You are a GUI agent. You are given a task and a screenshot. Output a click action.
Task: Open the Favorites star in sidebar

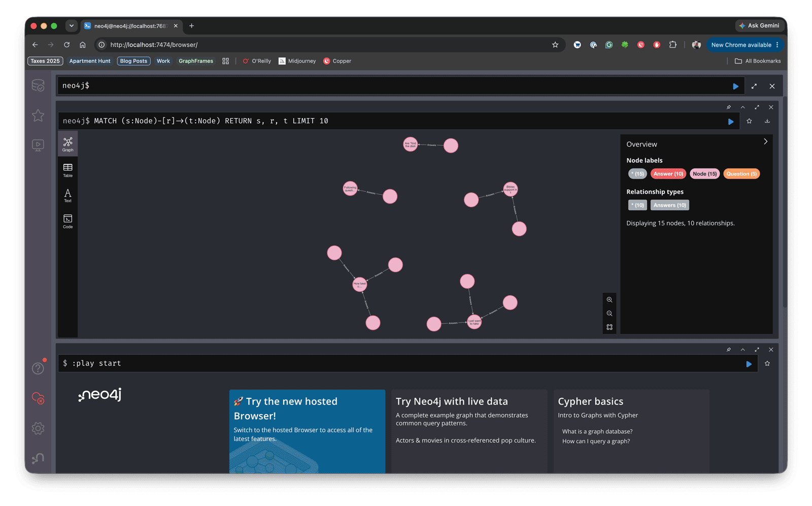(38, 116)
